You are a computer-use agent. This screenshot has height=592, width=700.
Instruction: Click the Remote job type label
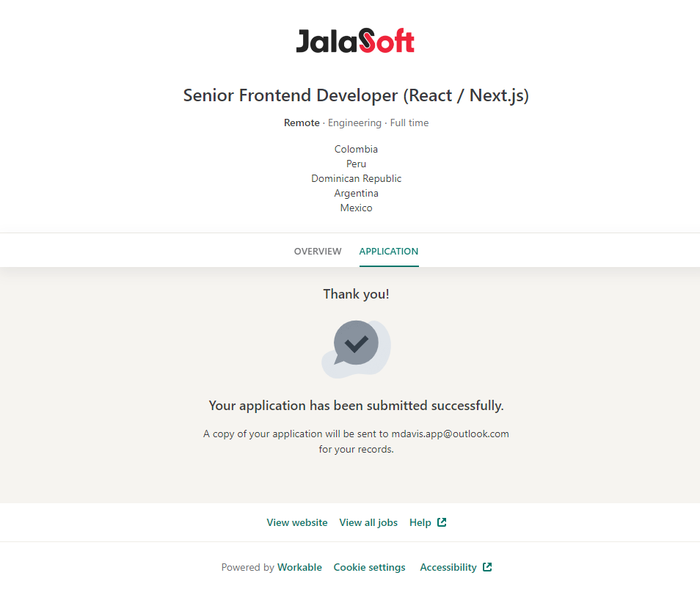[302, 123]
